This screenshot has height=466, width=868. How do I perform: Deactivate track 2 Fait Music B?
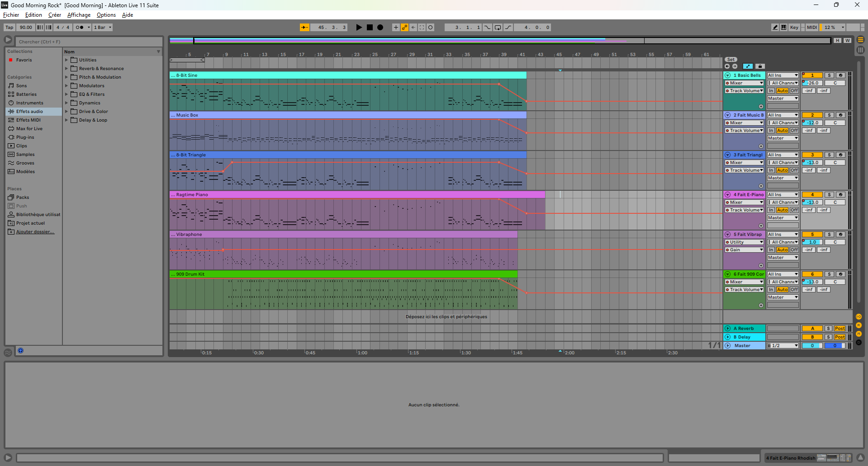tap(812, 115)
